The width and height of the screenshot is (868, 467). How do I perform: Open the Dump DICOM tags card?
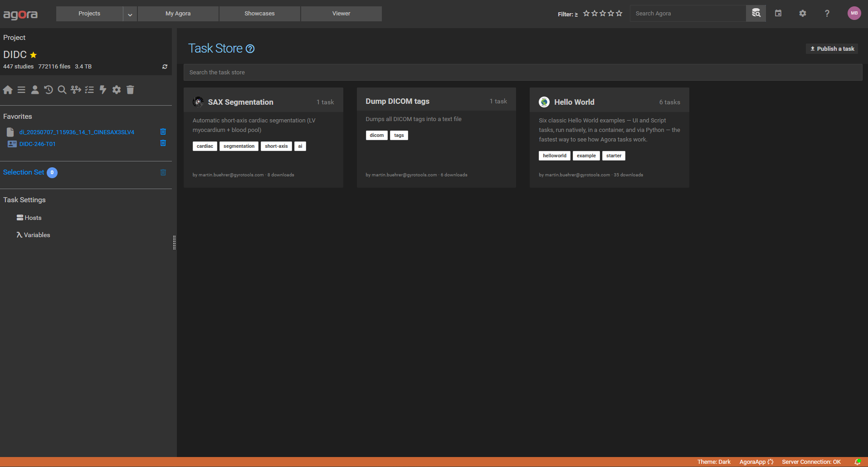pyautogui.click(x=436, y=137)
